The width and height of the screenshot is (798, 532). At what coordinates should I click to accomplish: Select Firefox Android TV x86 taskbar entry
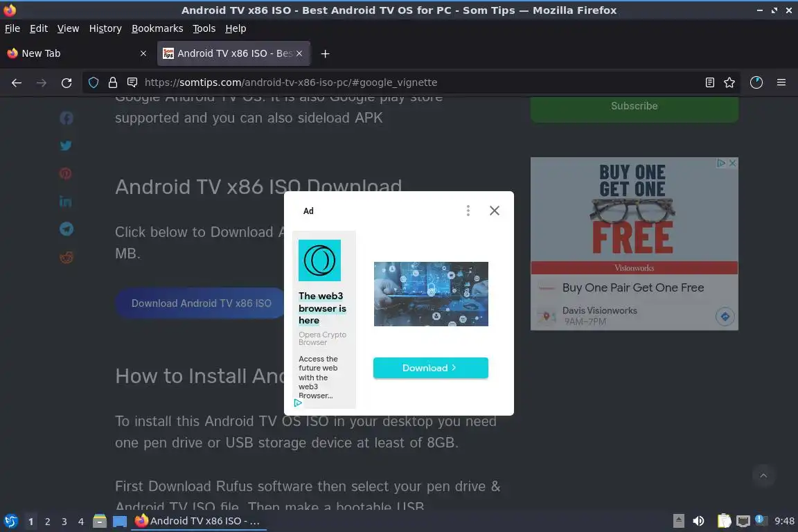199,521
